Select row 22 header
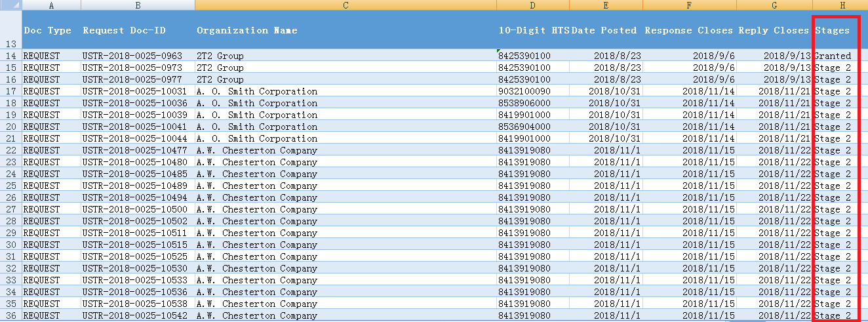 pyautogui.click(x=10, y=150)
